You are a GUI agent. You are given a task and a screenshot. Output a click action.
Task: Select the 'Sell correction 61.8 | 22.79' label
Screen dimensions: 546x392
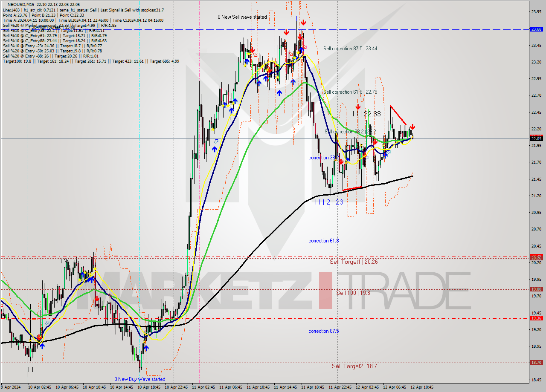(x=350, y=92)
